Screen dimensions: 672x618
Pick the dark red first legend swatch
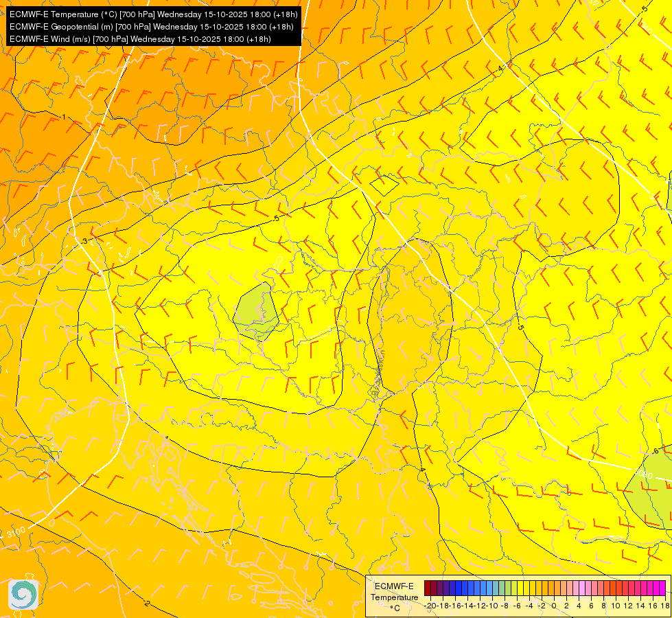tap(427, 588)
